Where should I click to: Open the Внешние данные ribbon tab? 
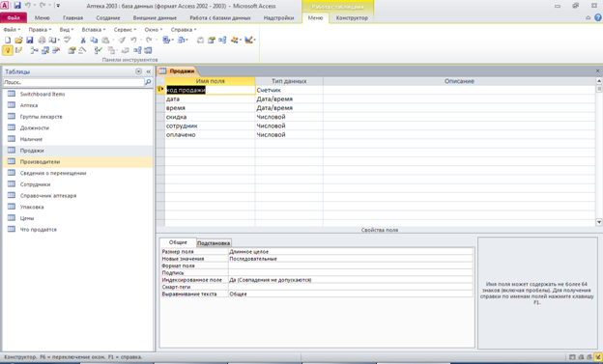coord(155,18)
